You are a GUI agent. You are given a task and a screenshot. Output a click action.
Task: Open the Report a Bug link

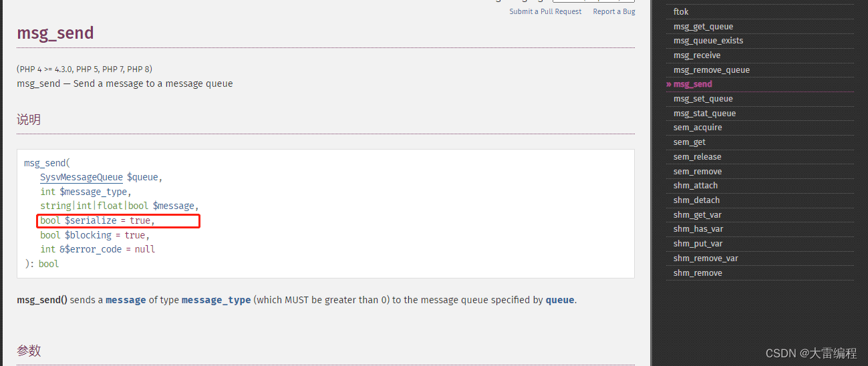point(614,11)
